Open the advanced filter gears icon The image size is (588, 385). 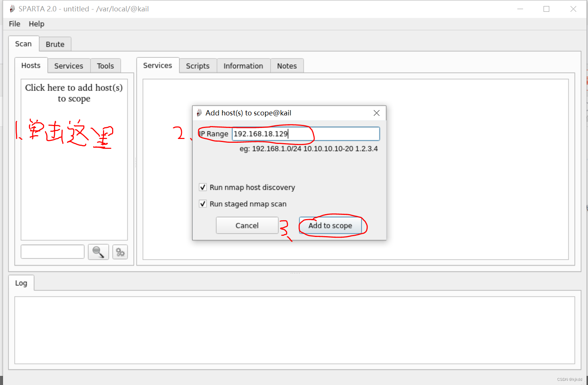120,252
